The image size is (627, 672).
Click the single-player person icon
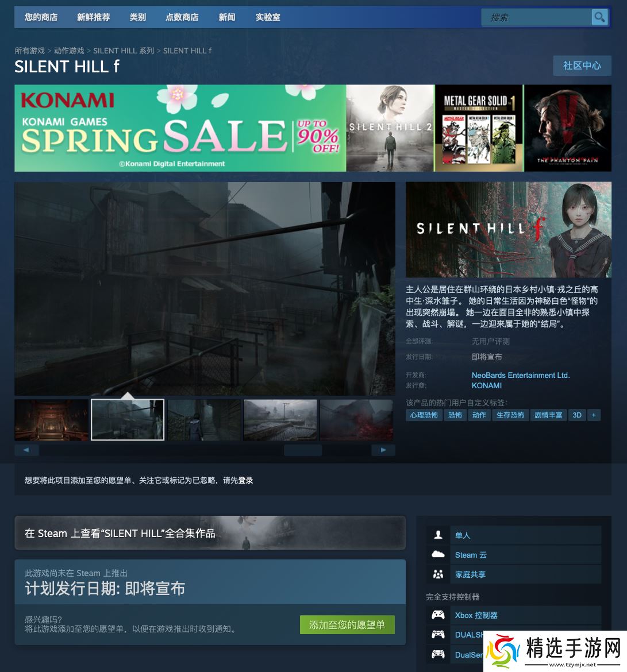[438, 535]
